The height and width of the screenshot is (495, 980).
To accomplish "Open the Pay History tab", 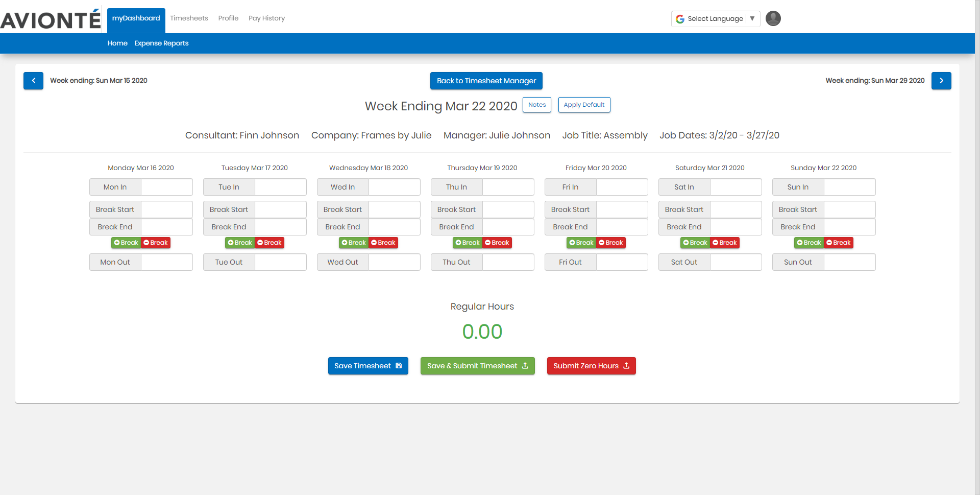I will pyautogui.click(x=266, y=18).
